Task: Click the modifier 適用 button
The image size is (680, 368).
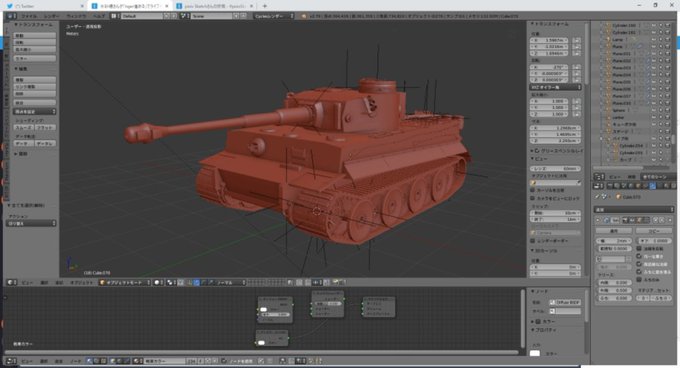Action: coord(614,231)
